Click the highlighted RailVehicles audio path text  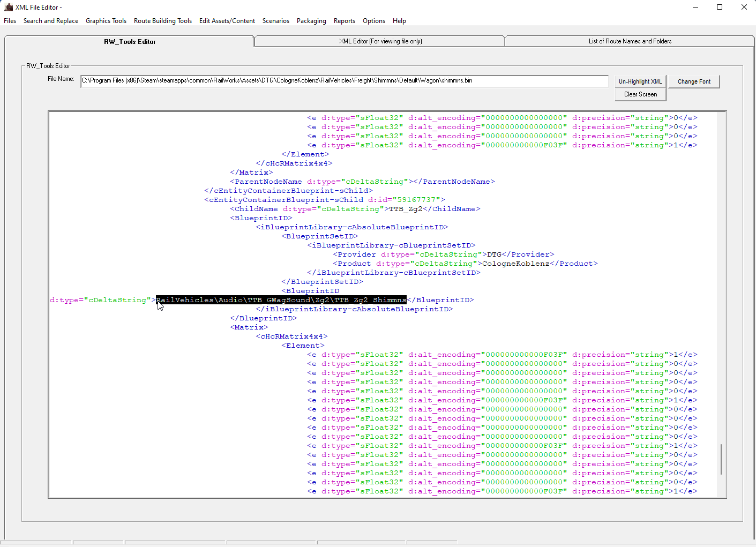pyautogui.click(x=281, y=300)
